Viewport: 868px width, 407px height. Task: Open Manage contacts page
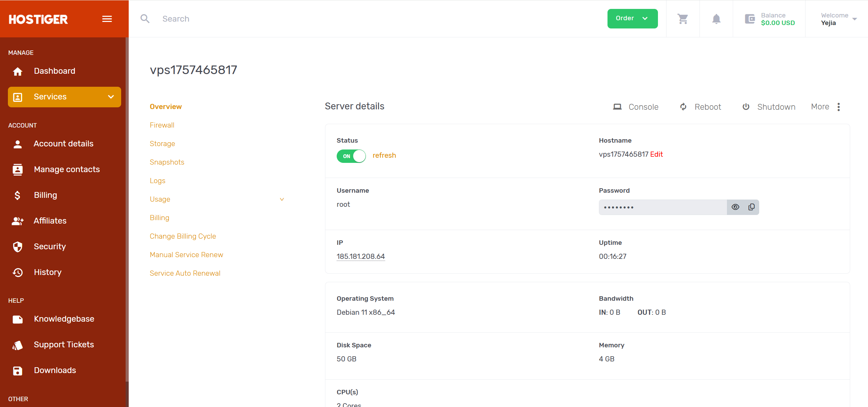coord(67,169)
